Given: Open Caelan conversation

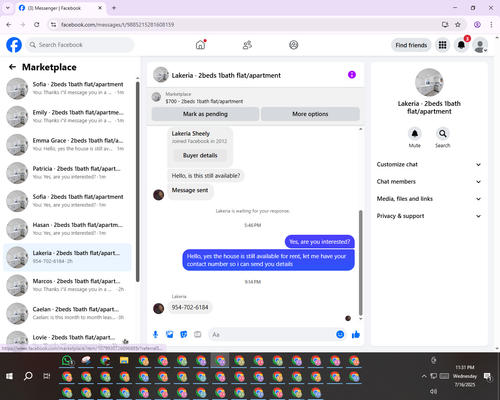Looking at the screenshot, I should tap(68, 313).
